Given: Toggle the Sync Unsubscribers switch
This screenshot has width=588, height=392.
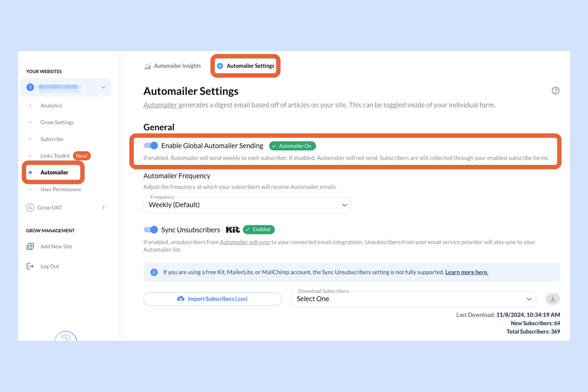Looking at the screenshot, I should [x=151, y=229].
